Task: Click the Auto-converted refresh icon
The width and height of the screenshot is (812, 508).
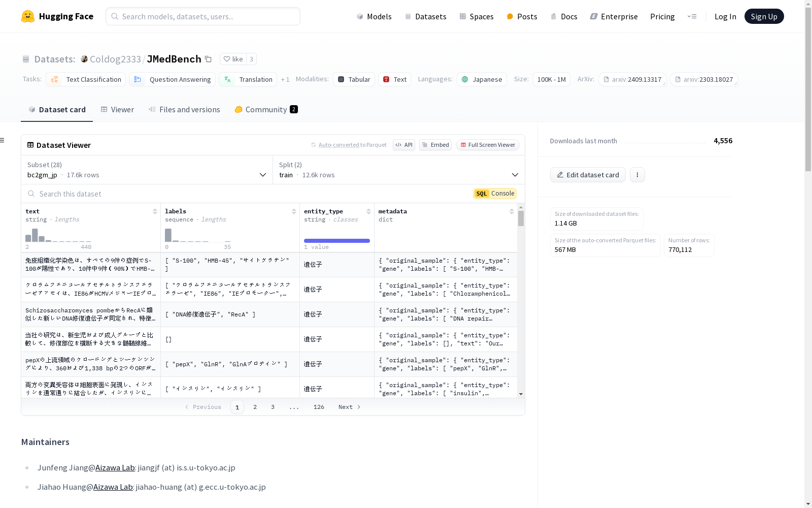Action: tap(314, 145)
